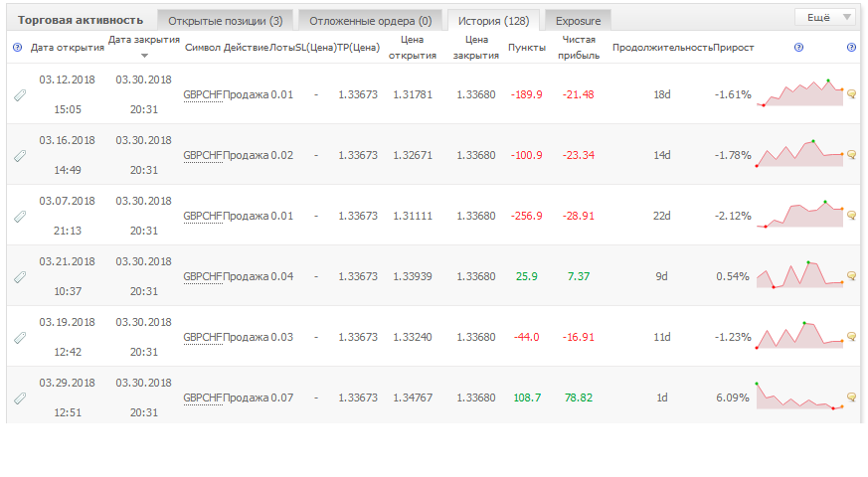
Task: View mini chart for 6.09% trade
Action: [x=800, y=397]
